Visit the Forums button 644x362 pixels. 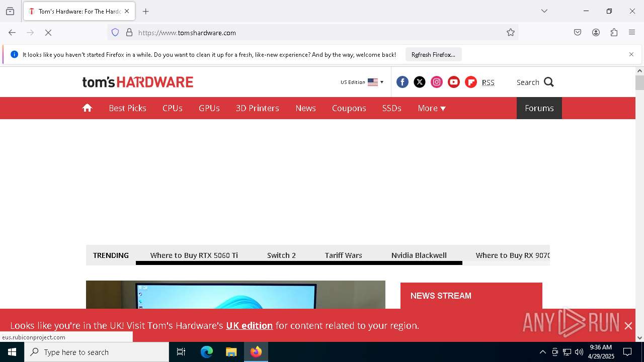(x=539, y=108)
